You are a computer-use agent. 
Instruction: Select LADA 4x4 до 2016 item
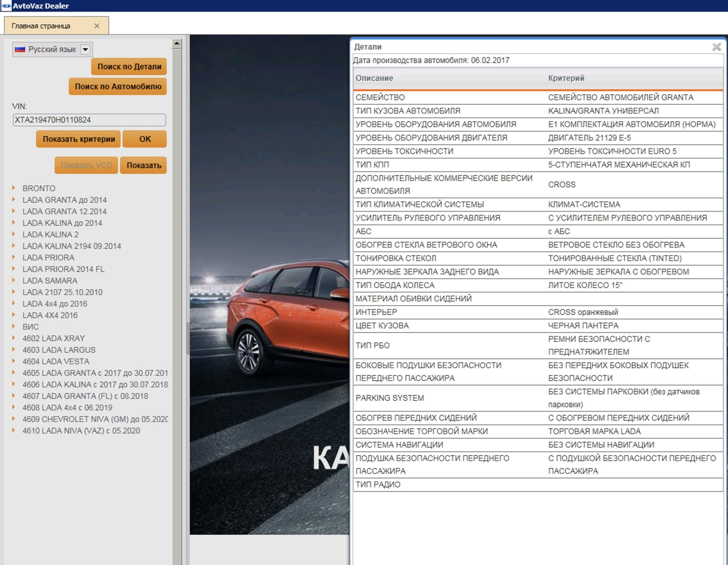pos(55,304)
